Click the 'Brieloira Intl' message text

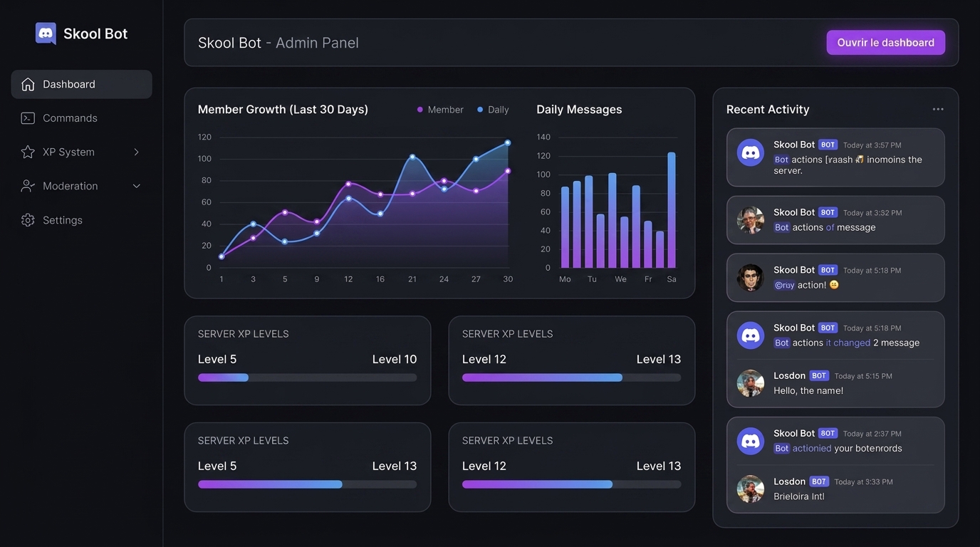pyautogui.click(x=799, y=496)
